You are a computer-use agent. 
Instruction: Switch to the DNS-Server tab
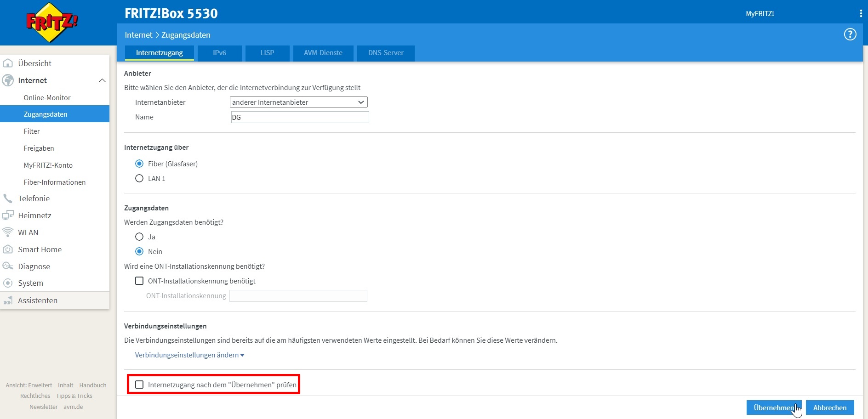pyautogui.click(x=386, y=53)
